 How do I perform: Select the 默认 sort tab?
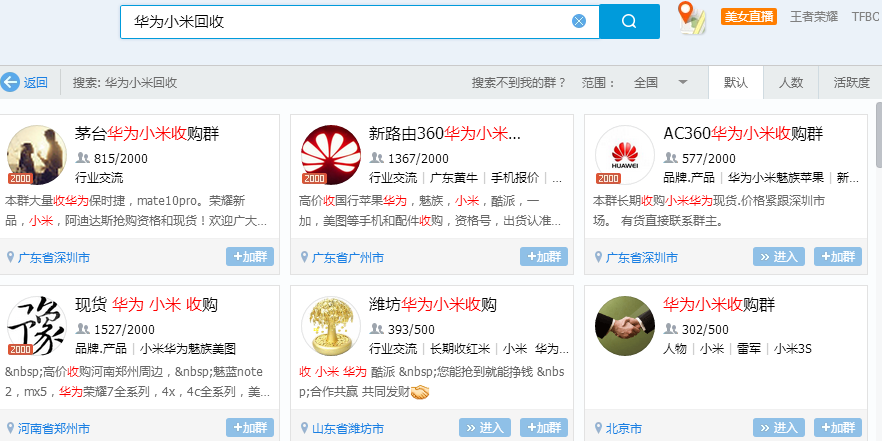click(736, 83)
